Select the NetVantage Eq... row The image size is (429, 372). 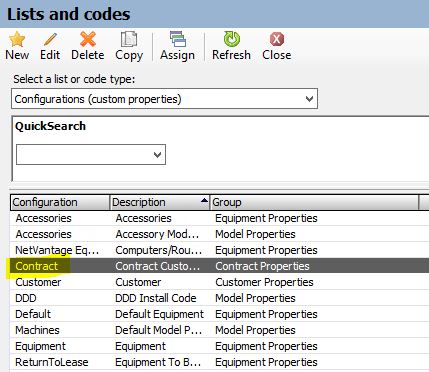coord(219,250)
